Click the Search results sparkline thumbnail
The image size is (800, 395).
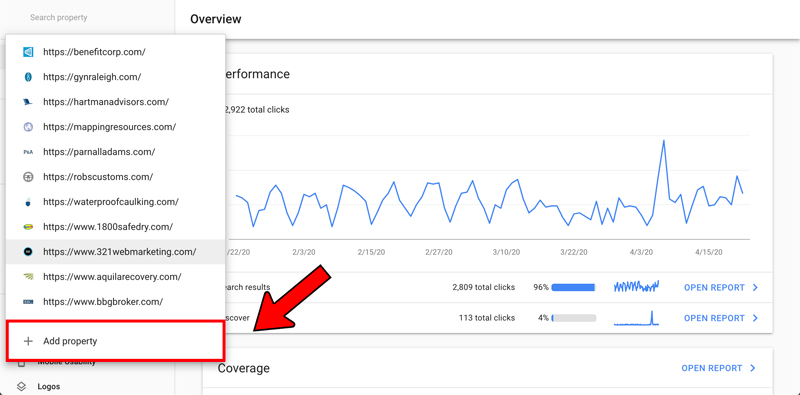click(x=636, y=286)
